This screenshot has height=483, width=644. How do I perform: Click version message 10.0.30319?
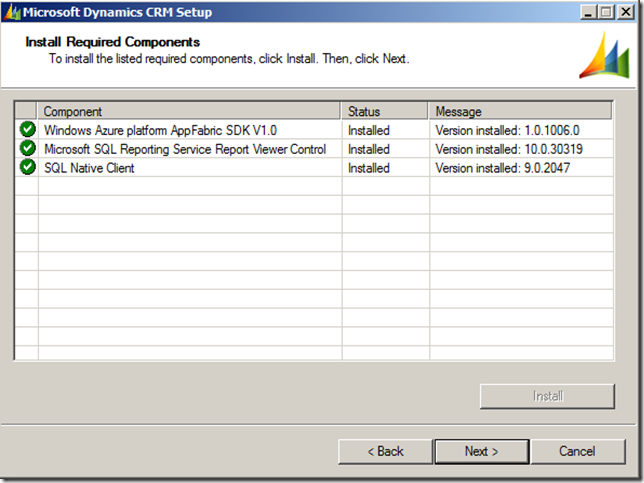510,149
